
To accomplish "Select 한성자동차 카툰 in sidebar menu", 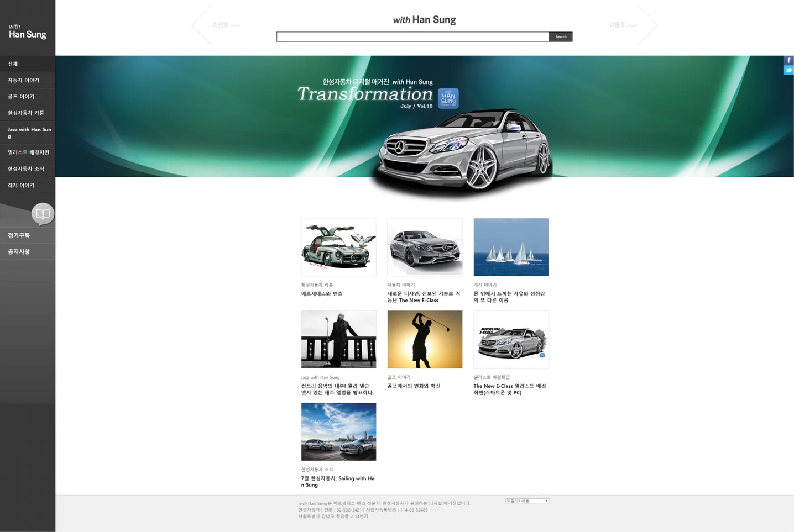I will click(x=28, y=113).
